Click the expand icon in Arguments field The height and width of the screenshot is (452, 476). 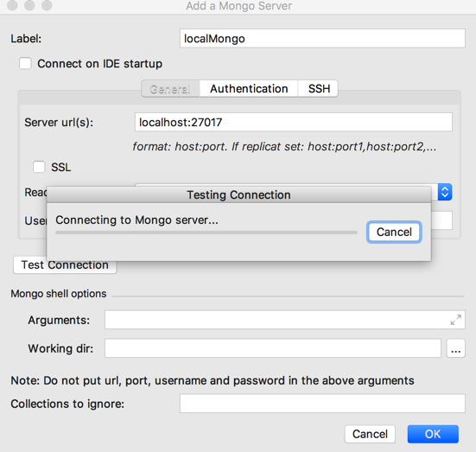(455, 320)
